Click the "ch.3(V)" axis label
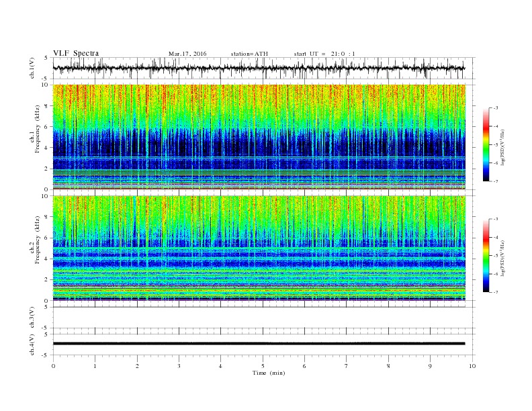The image size is (532, 411). (32, 318)
